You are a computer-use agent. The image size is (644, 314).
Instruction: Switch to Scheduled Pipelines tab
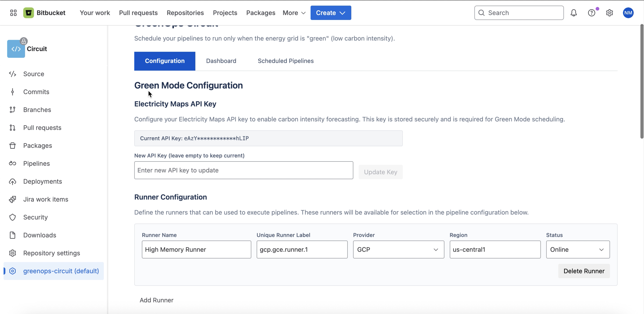click(x=286, y=61)
